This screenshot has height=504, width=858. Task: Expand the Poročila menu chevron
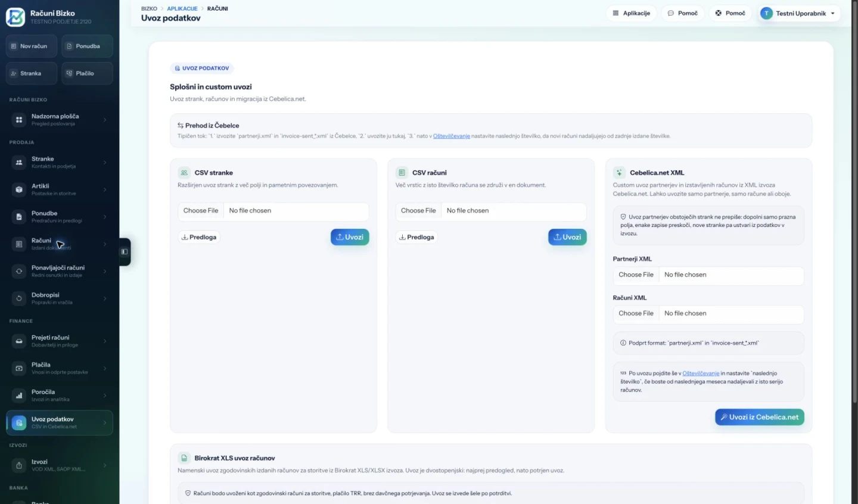(x=105, y=396)
